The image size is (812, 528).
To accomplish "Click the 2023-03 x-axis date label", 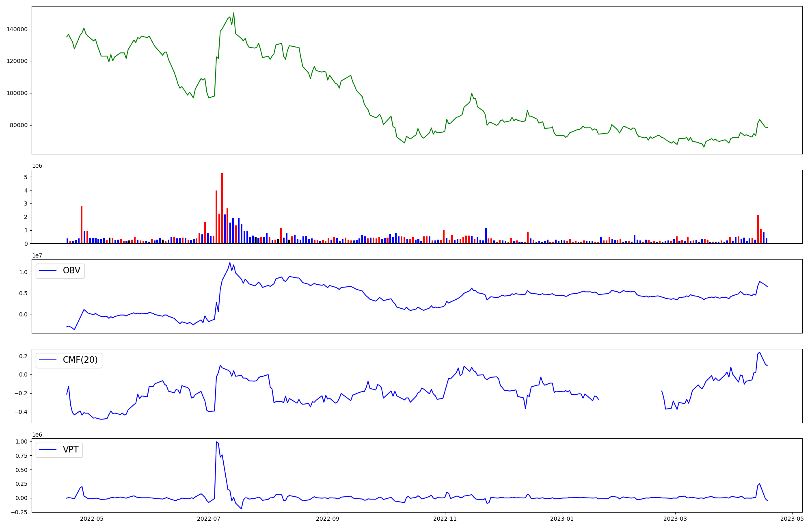I will [675, 518].
